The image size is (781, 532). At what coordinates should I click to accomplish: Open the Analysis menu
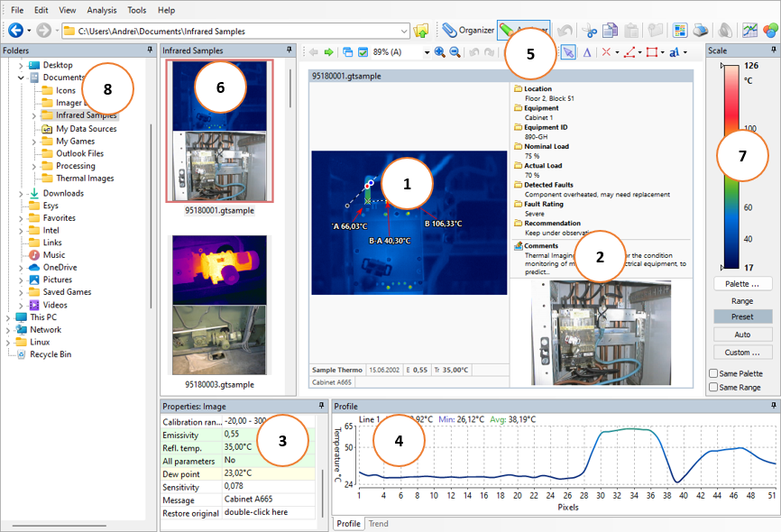[x=102, y=10]
